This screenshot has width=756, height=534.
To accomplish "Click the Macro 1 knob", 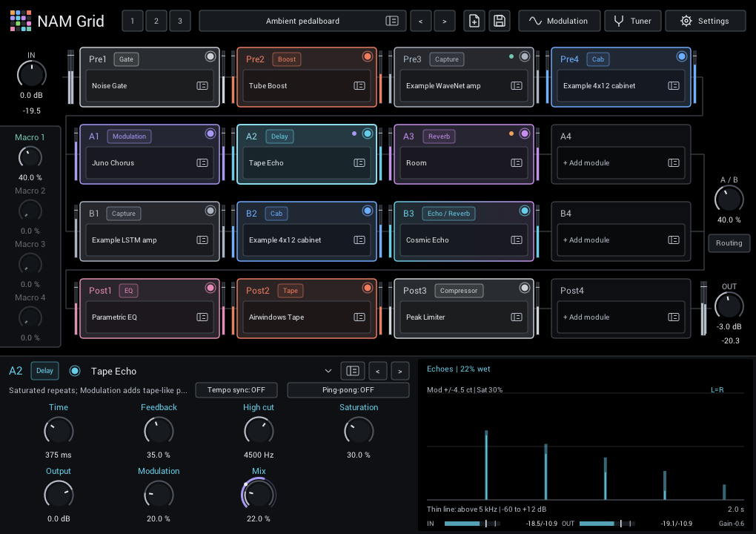I will pyautogui.click(x=30, y=157).
